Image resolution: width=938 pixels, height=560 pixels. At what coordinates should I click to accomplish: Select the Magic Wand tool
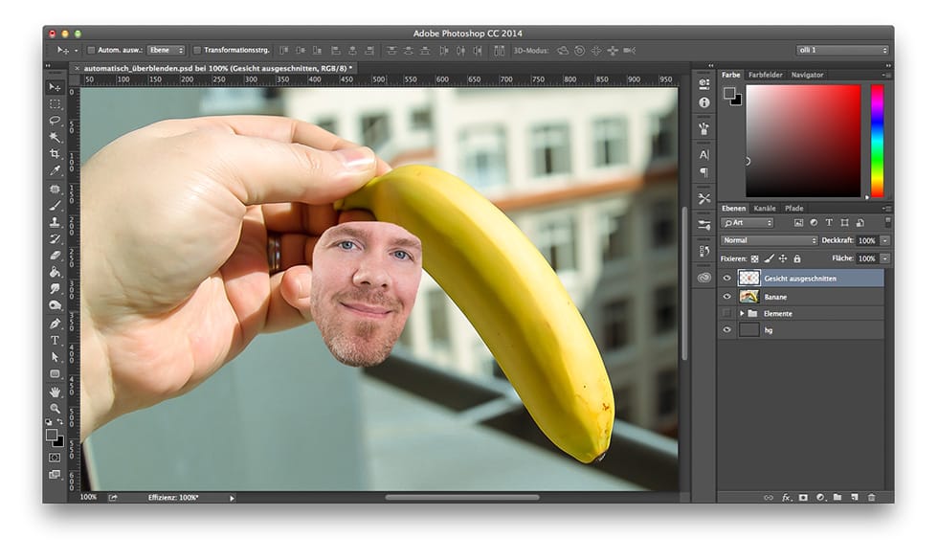(56, 138)
